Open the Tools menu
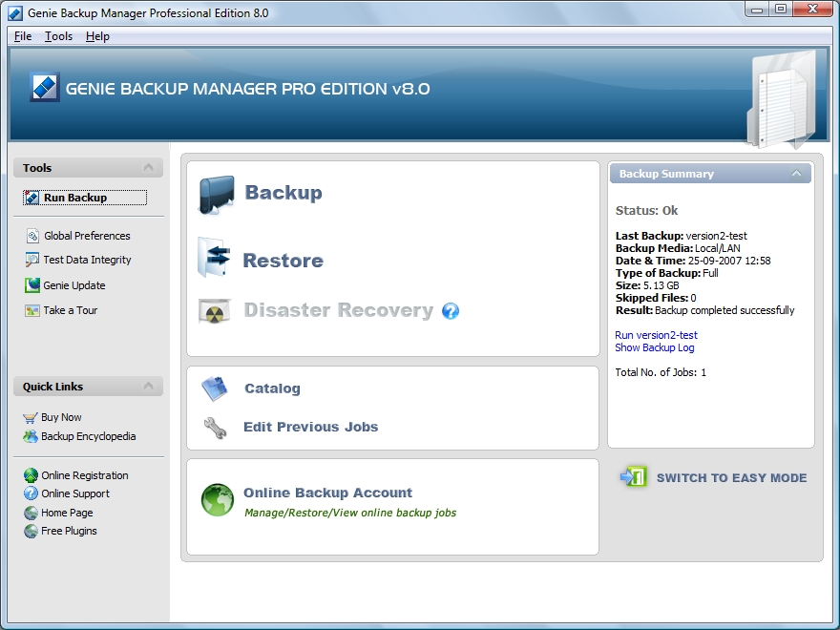Image resolution: width=840 pixels, height=630 pixels. click(x=58, y=36)
